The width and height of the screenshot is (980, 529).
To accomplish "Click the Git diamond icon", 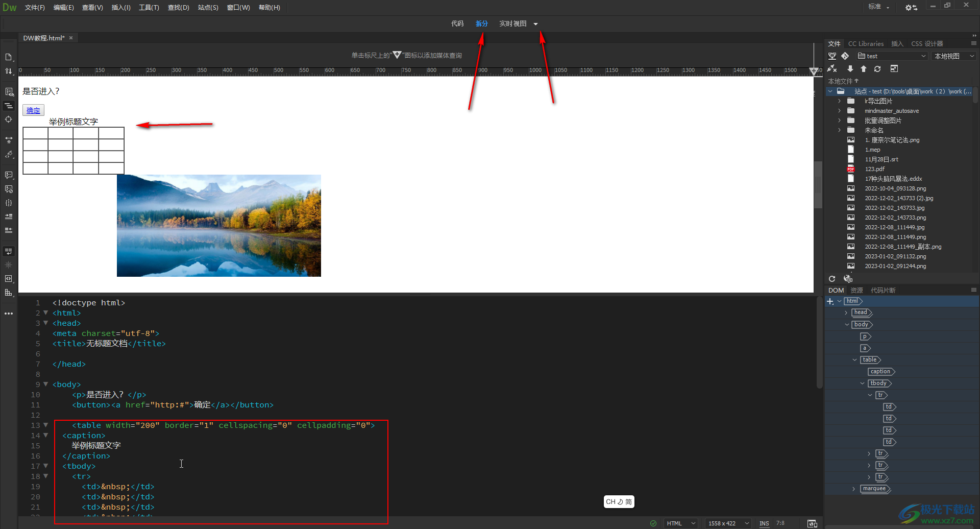I will click(845, 56).
